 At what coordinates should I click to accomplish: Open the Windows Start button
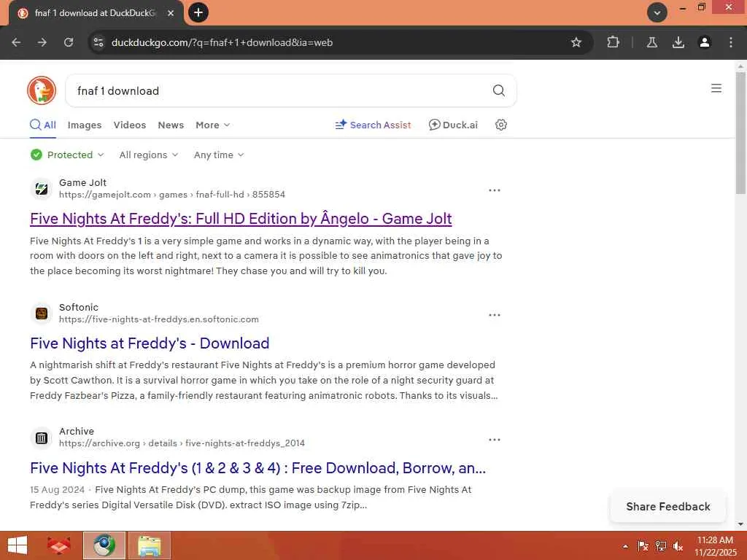click(18, 545)
